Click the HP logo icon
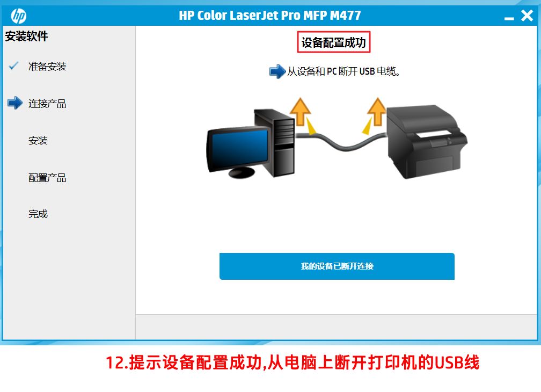This screenshot has height=392, width=541. coord(18,16)
